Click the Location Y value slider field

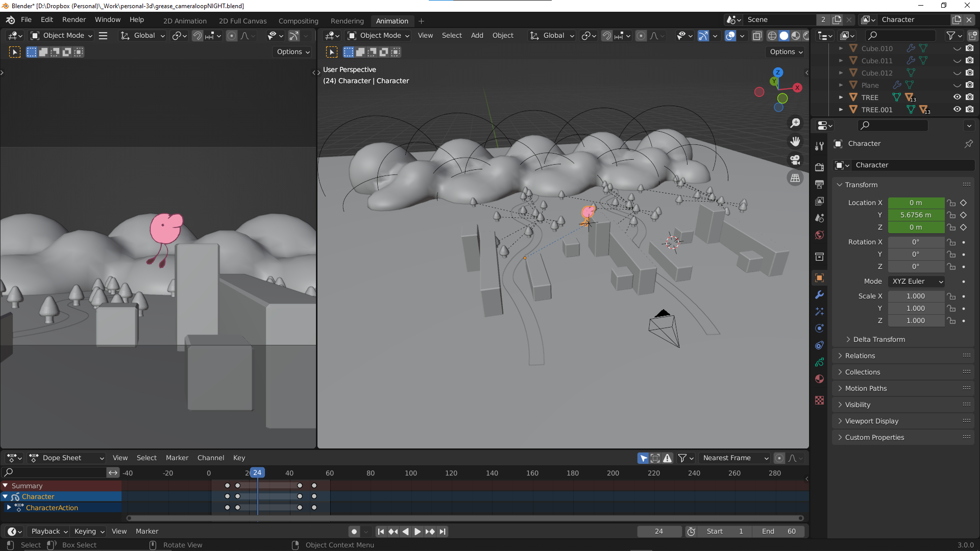[x=916, y=215]
